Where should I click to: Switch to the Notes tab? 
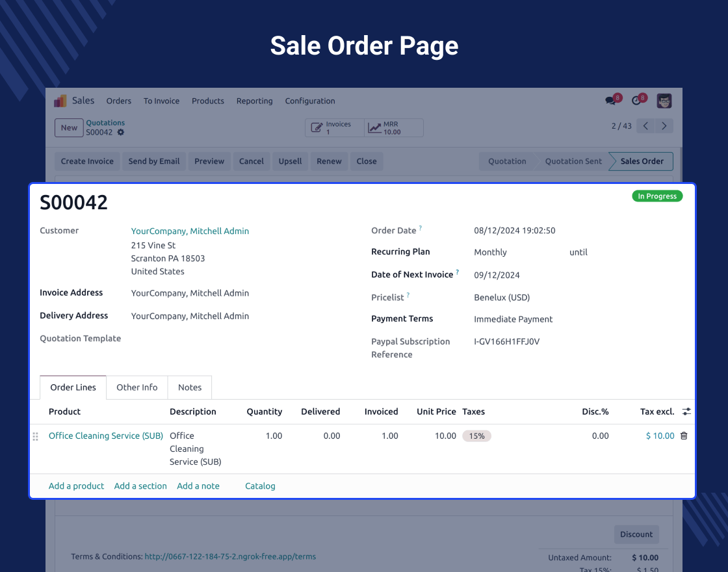point(190,387)
